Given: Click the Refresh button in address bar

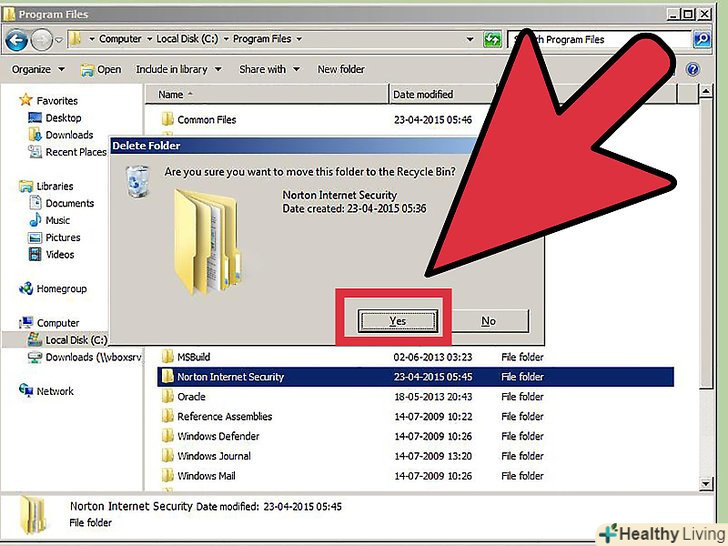Looking at the screenshot, I should [x=492, y=39].
